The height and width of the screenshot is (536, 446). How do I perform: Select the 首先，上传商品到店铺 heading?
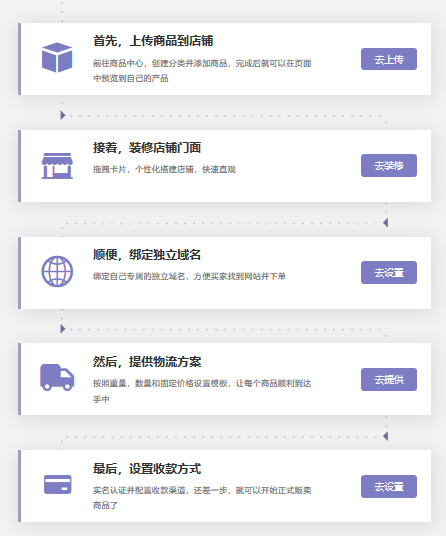tap(153, 41)
